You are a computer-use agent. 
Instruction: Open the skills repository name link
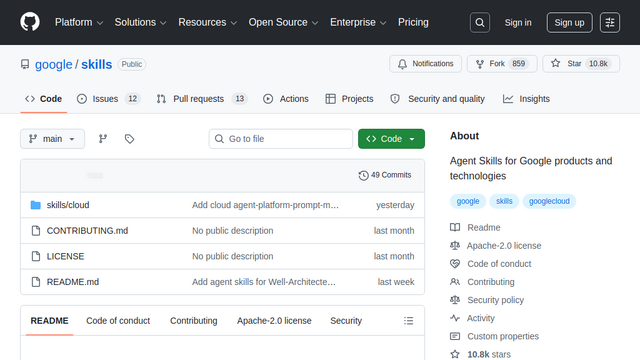click(96, 64)
